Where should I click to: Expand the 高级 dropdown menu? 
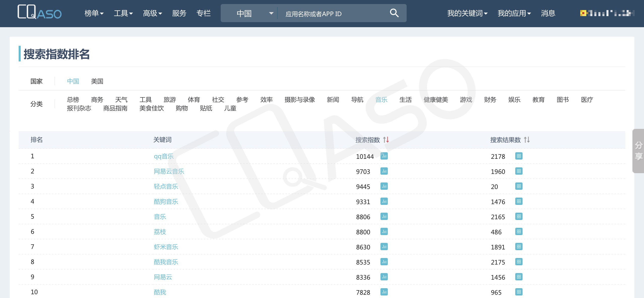coord(152,13)
